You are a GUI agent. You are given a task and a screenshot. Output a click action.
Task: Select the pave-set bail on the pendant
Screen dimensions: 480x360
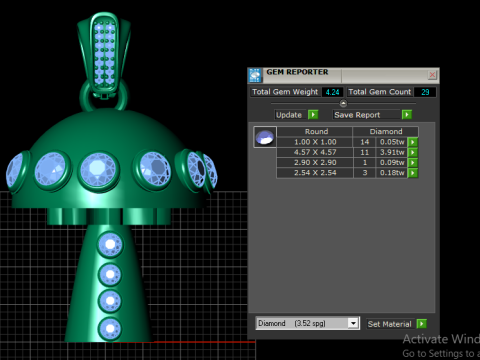(x=104, y=53)
